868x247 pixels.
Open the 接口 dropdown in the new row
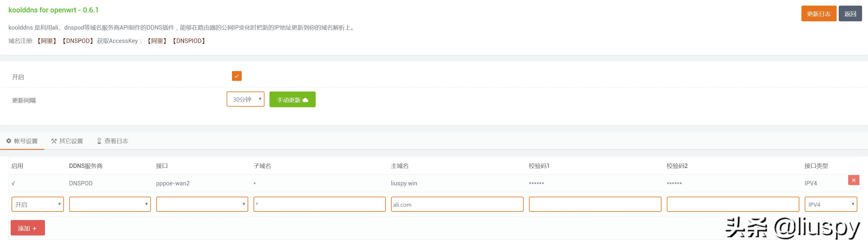point(202,204)
